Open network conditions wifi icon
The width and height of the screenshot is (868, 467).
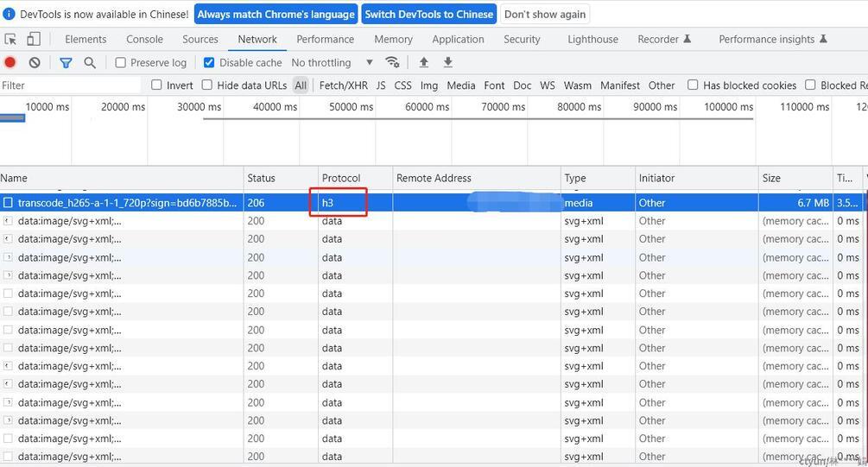392,62
